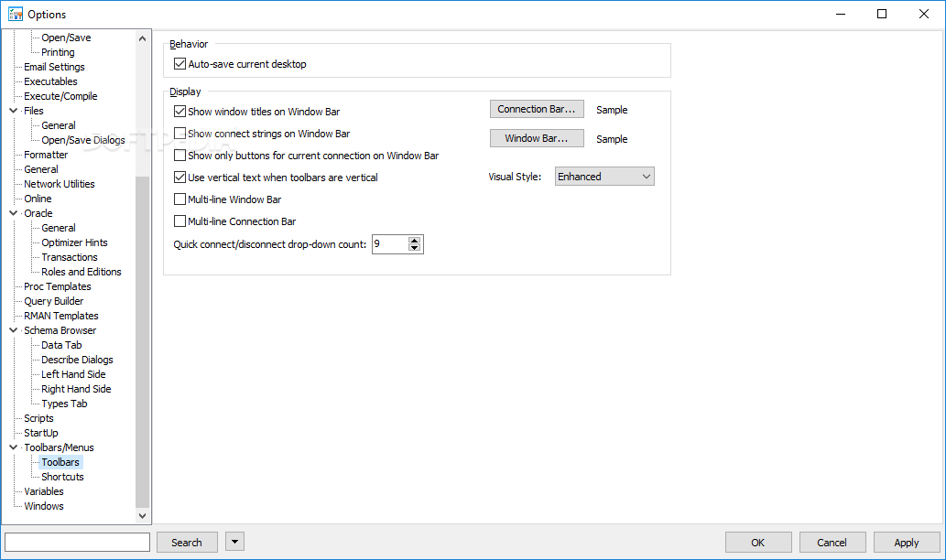This screenshot has height=560, width=946.
Task: Collapse the Schema Browser tree node
Action: tap(13, 330)
